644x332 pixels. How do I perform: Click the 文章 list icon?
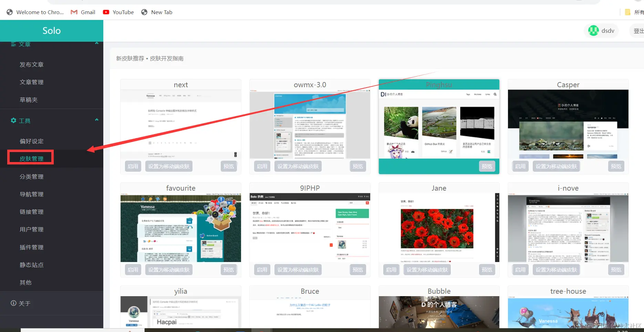13,44
